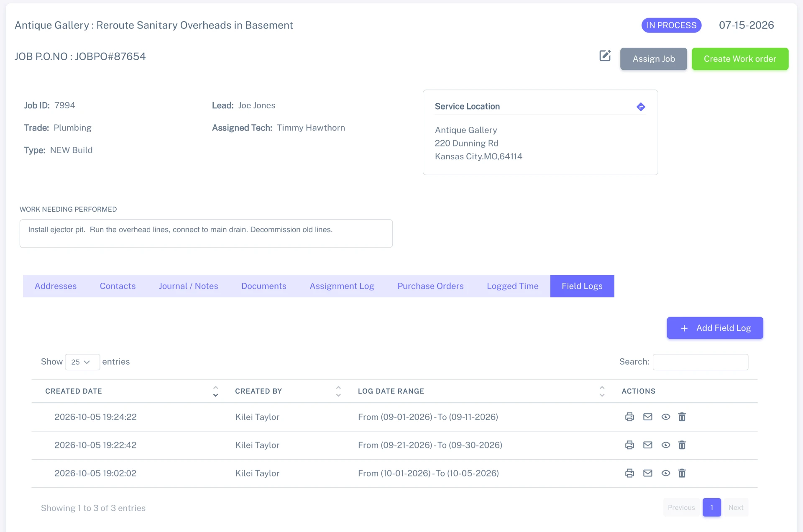
Task: Sort table by Created Date column
Action: (215, 391)
